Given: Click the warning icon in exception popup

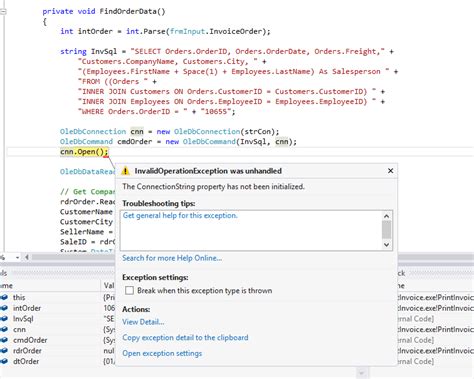Looking at the screenshot, I should tap(125, 171).
